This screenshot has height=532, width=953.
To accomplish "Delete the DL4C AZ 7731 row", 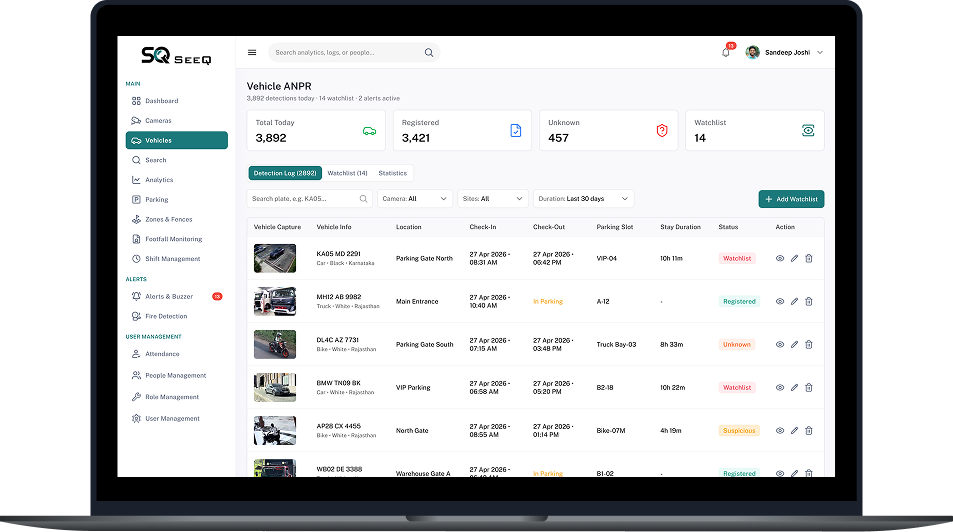I will tap(809, 345).
